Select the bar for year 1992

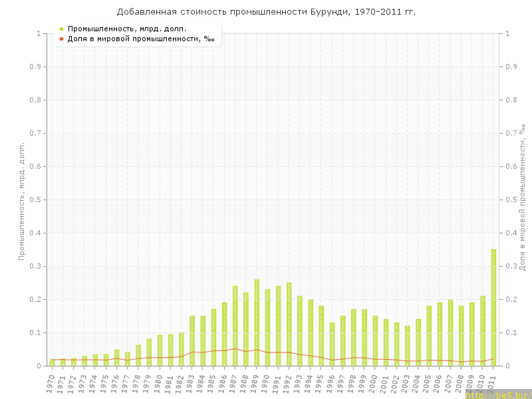point(289,325)
